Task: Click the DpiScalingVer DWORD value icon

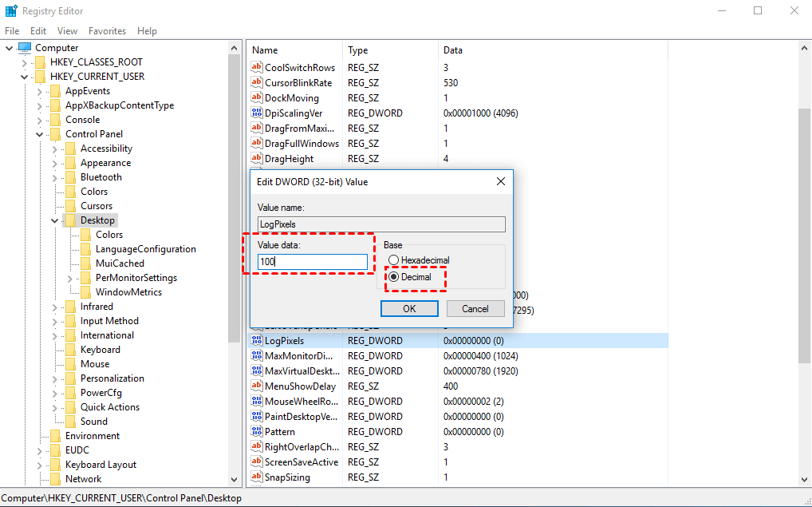Action: point(257,113)
